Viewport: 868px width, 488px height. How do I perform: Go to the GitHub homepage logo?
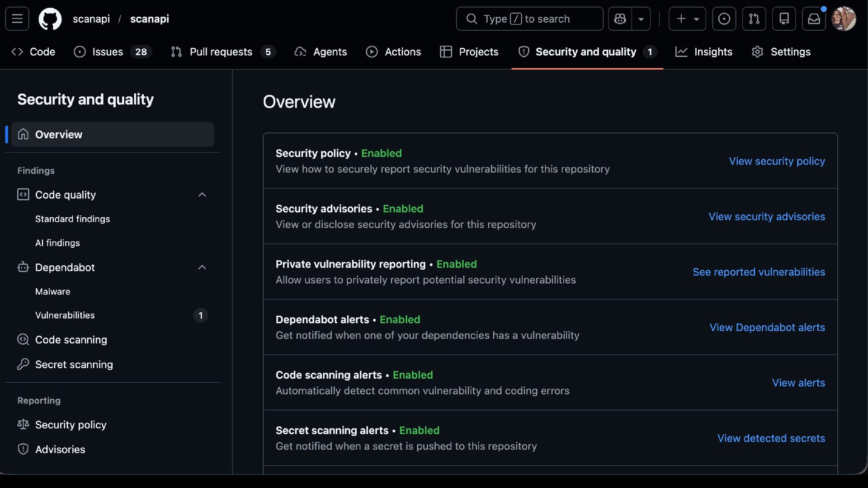[50, 19]
